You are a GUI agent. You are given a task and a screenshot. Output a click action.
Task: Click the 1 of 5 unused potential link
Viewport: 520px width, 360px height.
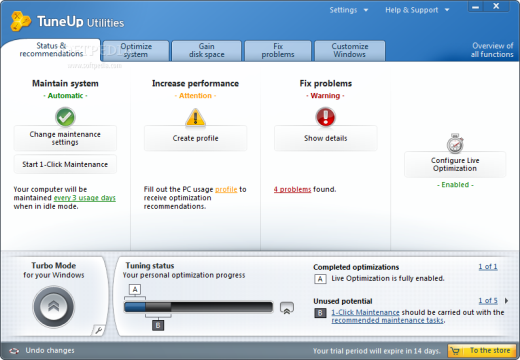[488, 301]
